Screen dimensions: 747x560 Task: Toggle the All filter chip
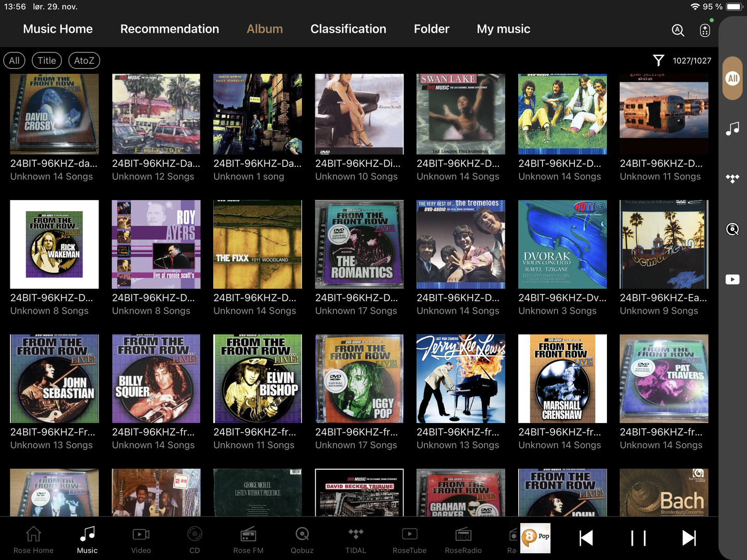(x=14, y=61)
